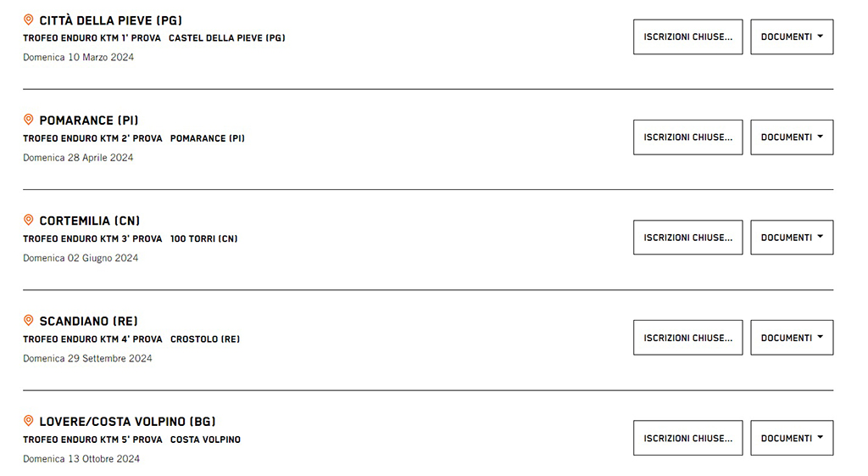Select the Città della Pieve (PG) heading

tap(110, 20)
